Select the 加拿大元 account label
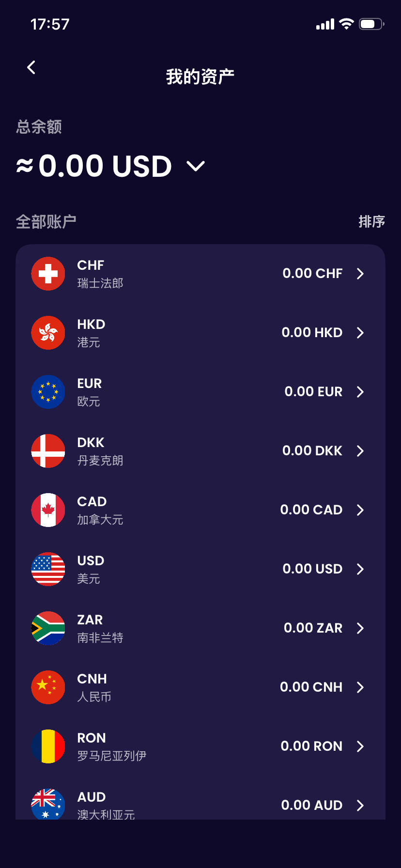This screenshot has height=868, width=401. pyautogui.click(x=100, y=520)
